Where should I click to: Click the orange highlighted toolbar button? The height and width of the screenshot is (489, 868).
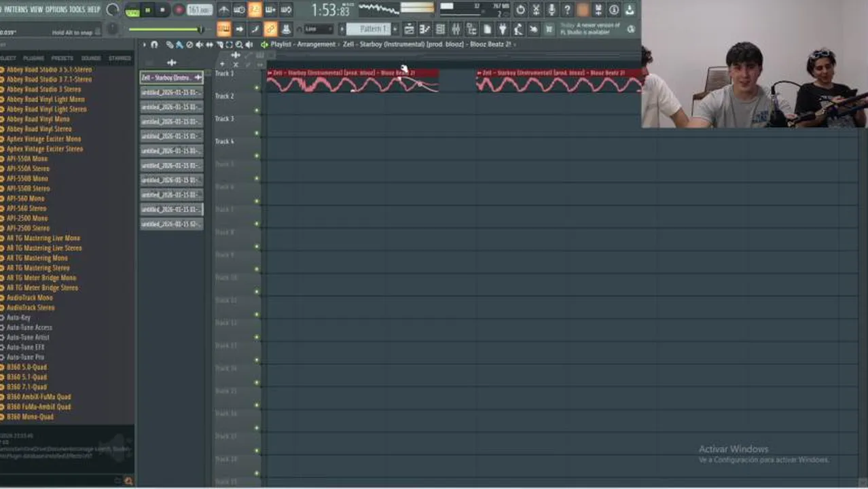[583, 10]
